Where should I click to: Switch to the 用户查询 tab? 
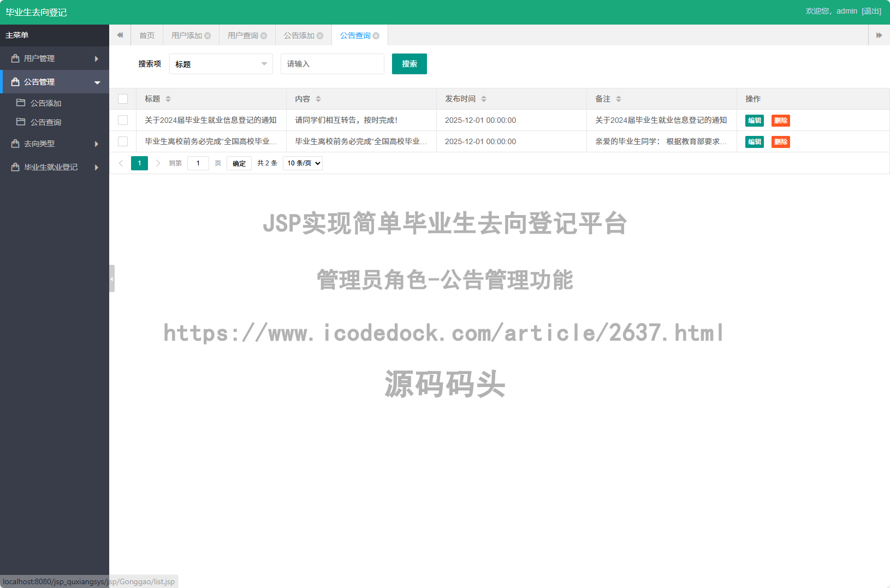243,35
